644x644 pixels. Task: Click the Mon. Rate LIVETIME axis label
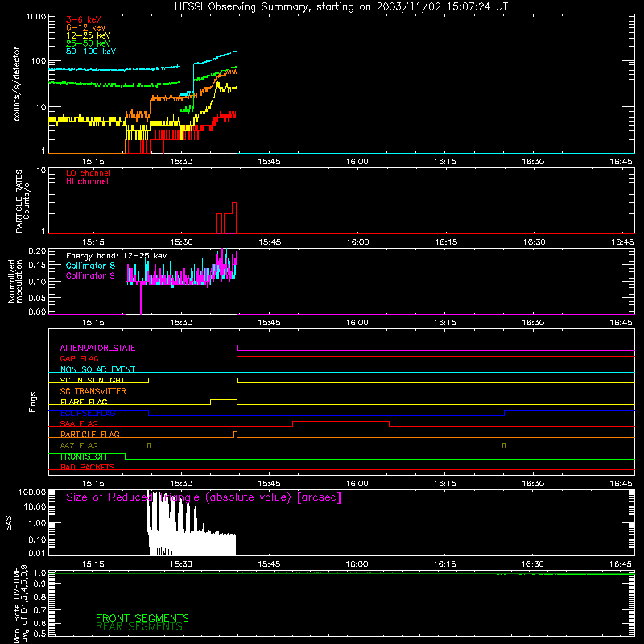20,604
